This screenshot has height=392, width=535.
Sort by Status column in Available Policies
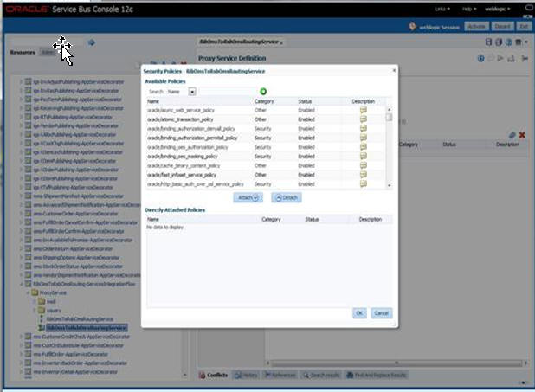305,101
